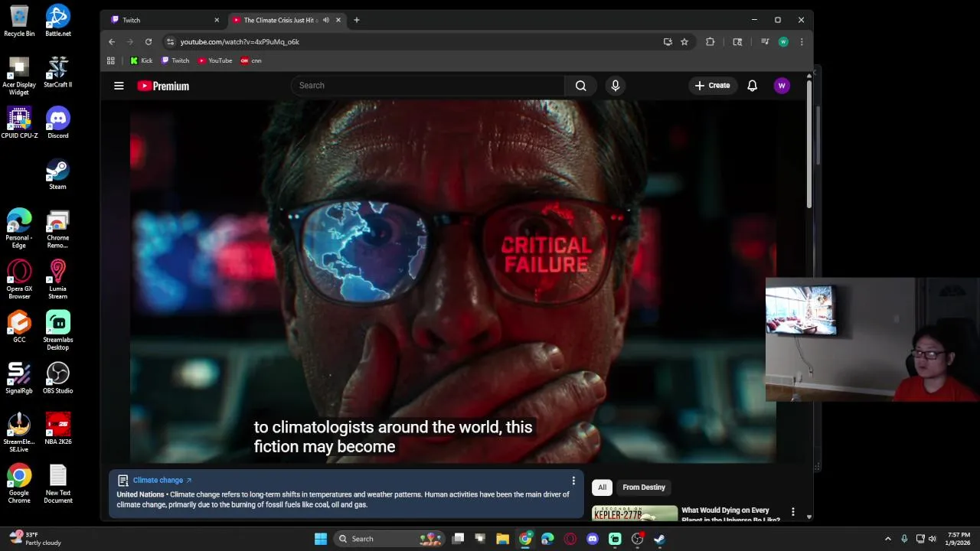
Task: Open the cnn bookmark
Action: 251,60
